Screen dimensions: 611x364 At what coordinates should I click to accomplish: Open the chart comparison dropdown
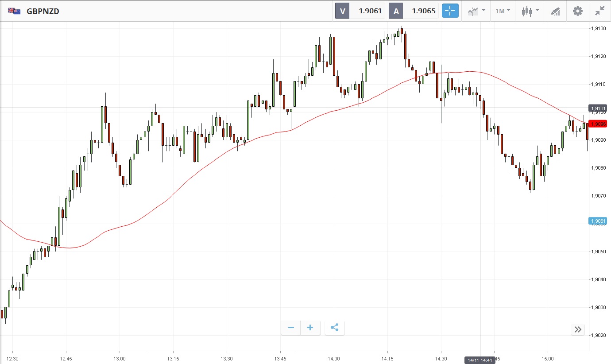click(476, 11)
